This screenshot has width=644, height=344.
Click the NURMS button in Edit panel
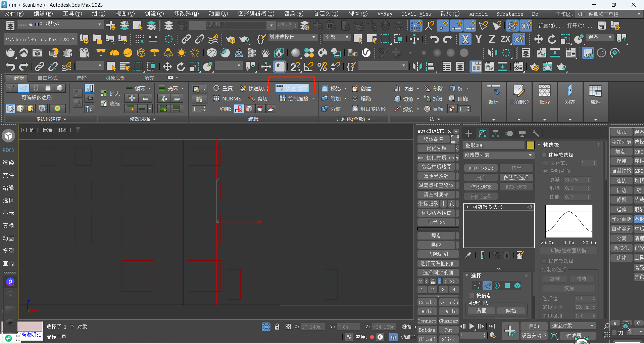pos(227,98)
